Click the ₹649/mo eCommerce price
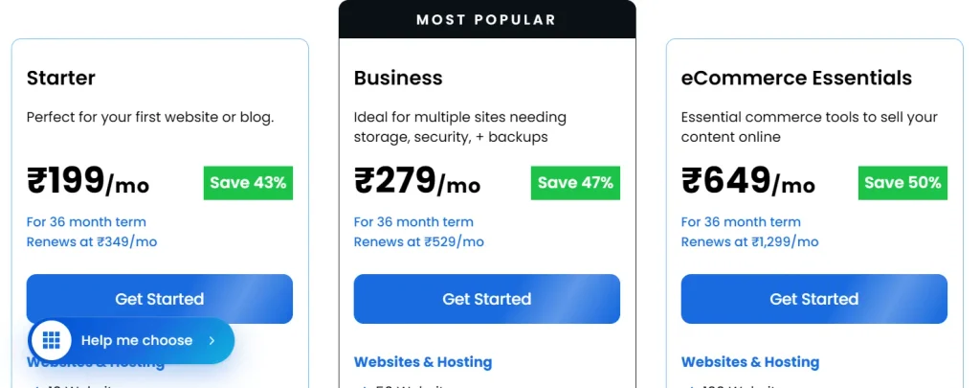 click(747, 181)
